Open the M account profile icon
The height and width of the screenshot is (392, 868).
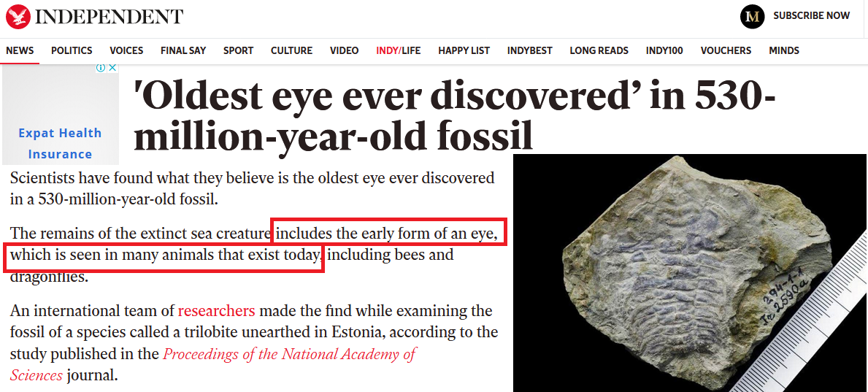(752, 16)
